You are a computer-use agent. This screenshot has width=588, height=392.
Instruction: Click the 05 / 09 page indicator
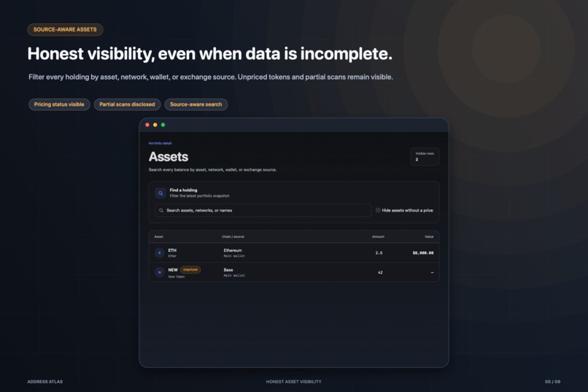point(552,382)
